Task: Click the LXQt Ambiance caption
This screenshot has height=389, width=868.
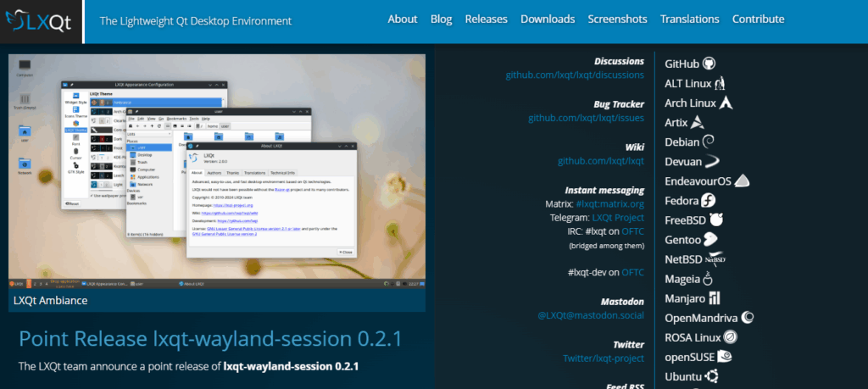Action: click(50, 301)
